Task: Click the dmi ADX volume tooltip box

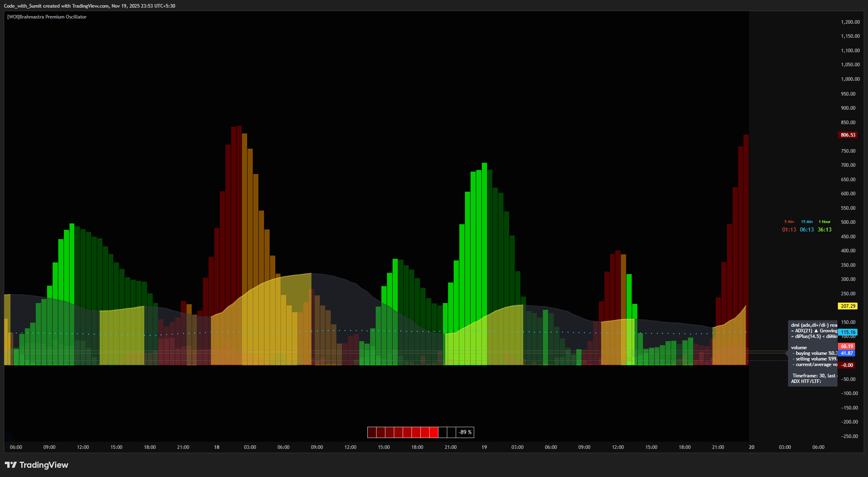Action: pos(813,353)
